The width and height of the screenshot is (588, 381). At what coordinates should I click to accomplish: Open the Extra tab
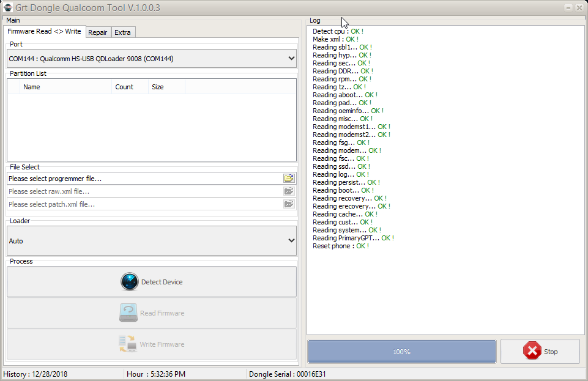(x=122, y=32)
